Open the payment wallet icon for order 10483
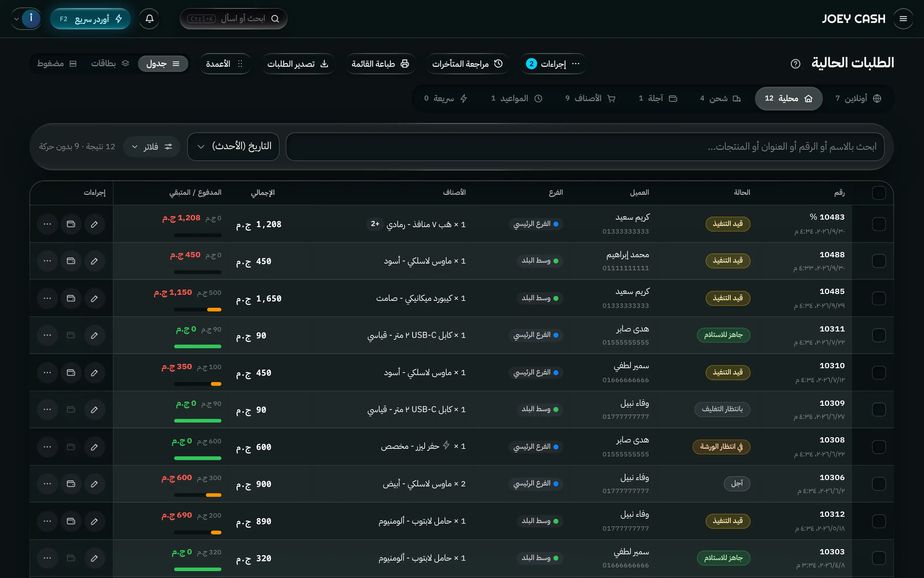This screenshot has width=924, height=578. point(71,224)
